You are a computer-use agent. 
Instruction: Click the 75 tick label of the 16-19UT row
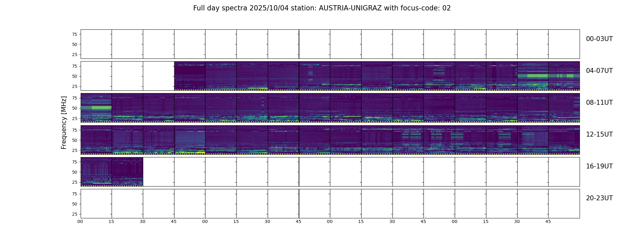[x=75, y=162]
